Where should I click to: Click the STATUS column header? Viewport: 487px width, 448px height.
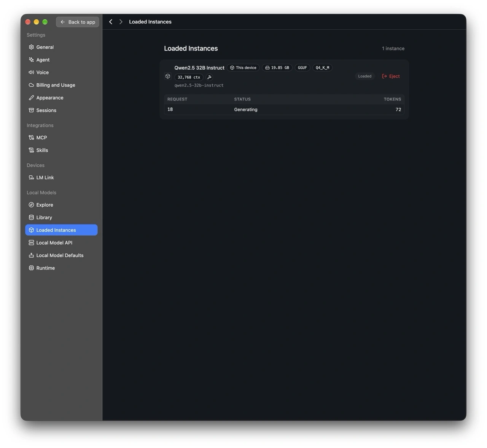[x=242, y=99]
